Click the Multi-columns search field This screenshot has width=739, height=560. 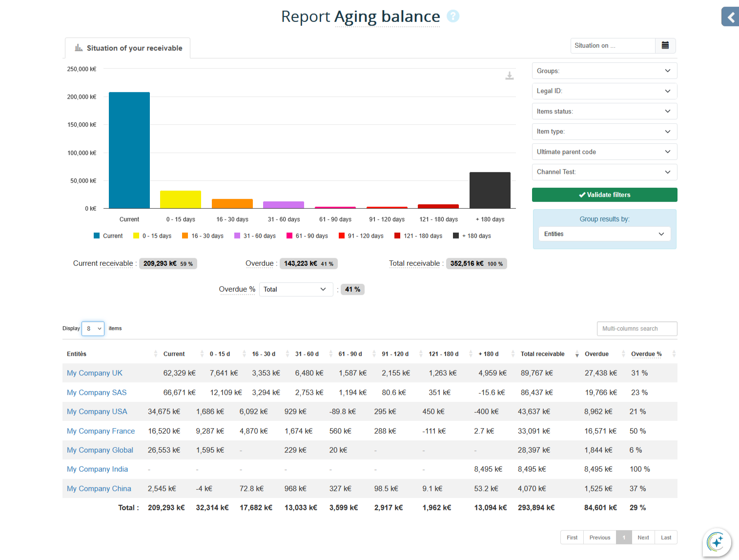pos(636,329)
